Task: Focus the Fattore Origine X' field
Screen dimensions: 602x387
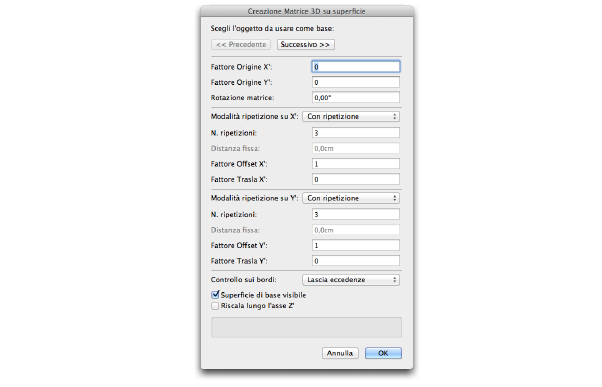Action: coord(356,67)
